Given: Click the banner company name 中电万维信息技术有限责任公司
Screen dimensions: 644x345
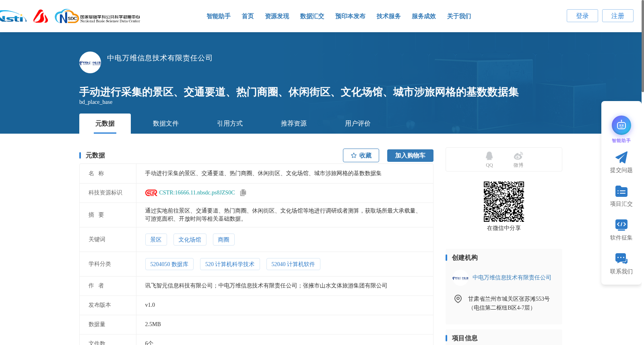Looking at the screenshot, I should pyautogui.click(x=160, y=58).
